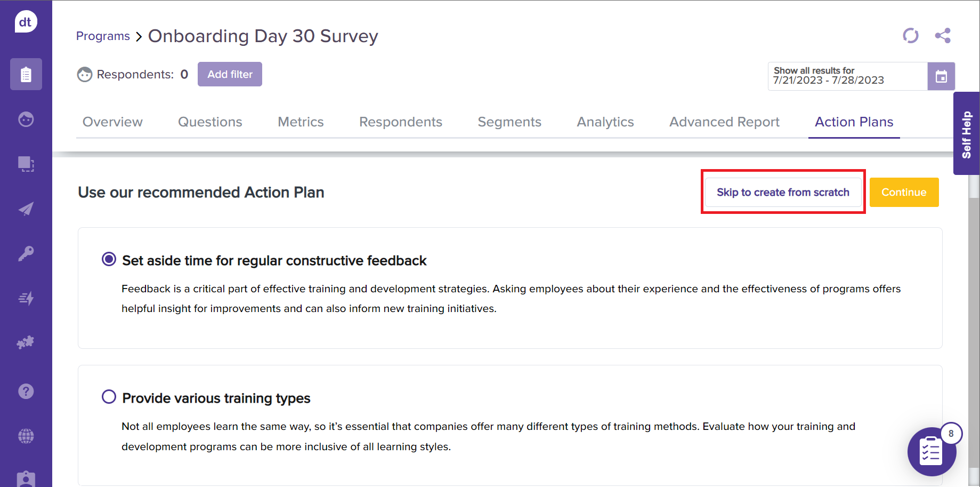Open the date range calendar picker
The height and width of the screenshot is (487, 980).
coord(941,76)
